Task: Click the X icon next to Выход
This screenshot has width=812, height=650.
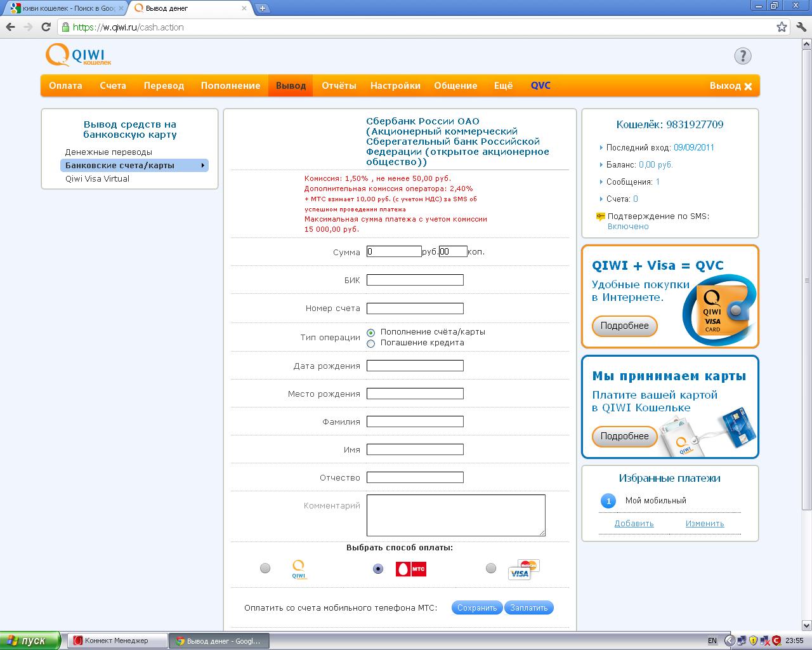Action: tap(748, 86)
